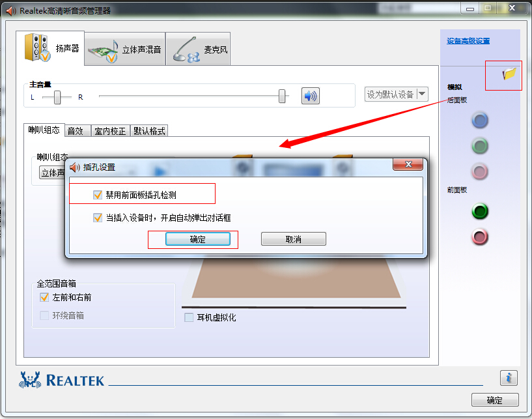Confirm jack settings with 确定 button
The width and height of the screenshot is (532, 419).
[198, 239]
